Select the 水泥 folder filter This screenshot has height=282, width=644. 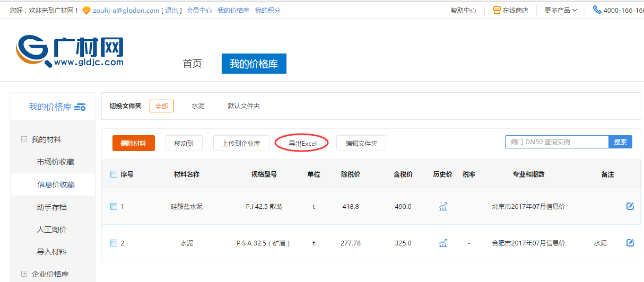pyautogui.click(x=198, y=106)
